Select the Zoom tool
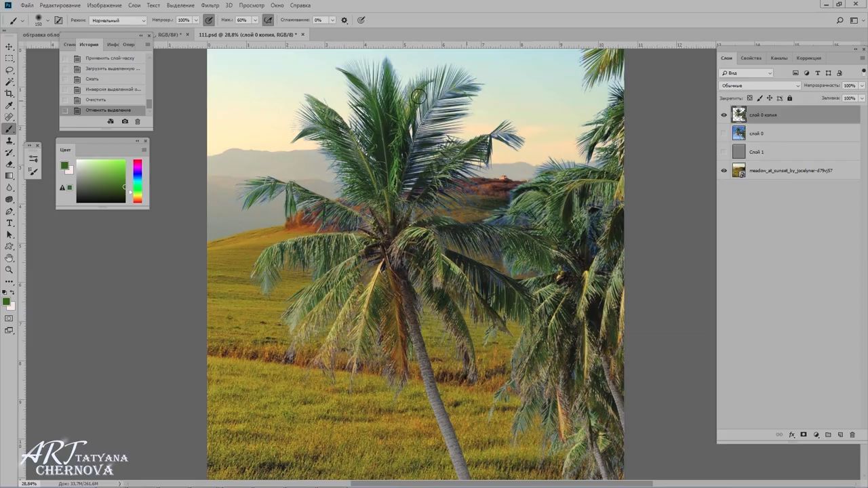The width and height of the screenshot is (868, 488). click(x=9, y=269)
